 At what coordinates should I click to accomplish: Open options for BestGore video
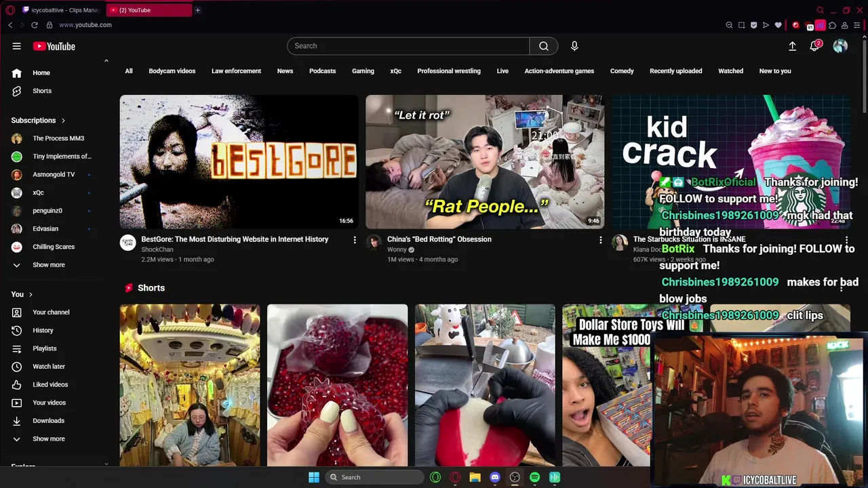[355, 240]
